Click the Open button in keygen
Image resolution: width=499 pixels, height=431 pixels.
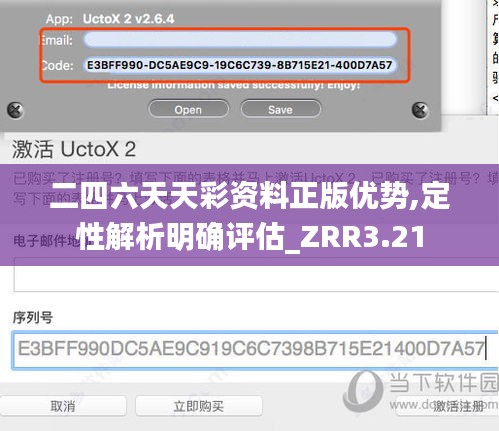(188, 109)
